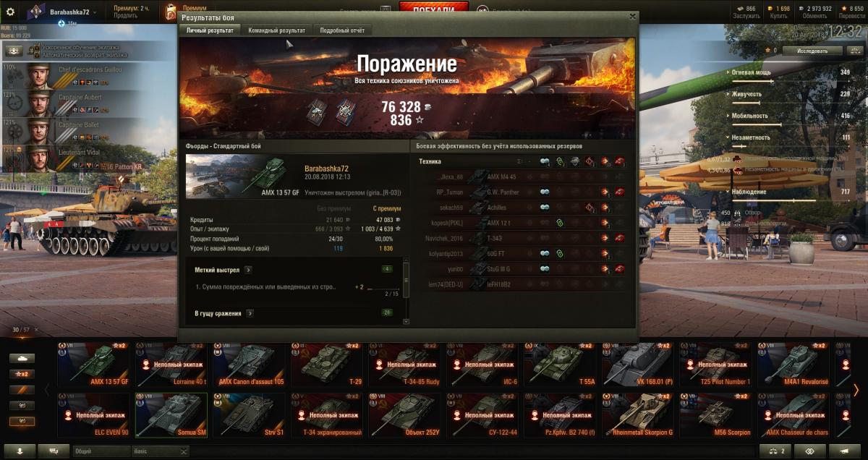Click Продлить to extend premium
Viewport: 868px width, 460px height.
(125, 15)
